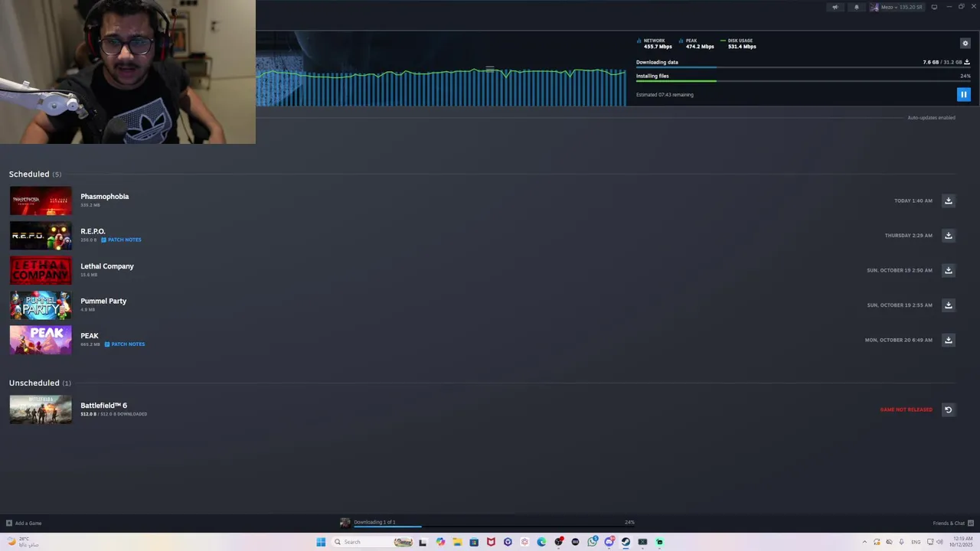Image resolution: width=980 pixels, height=551 pixels.
Task: Open Lethal Company game thumbnail
Action: point(41,270)
